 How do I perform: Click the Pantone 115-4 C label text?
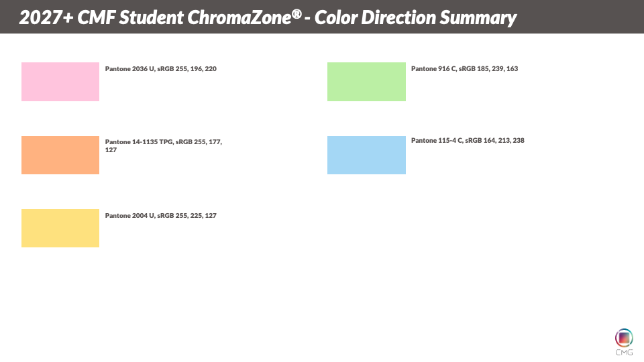(437, 140)
